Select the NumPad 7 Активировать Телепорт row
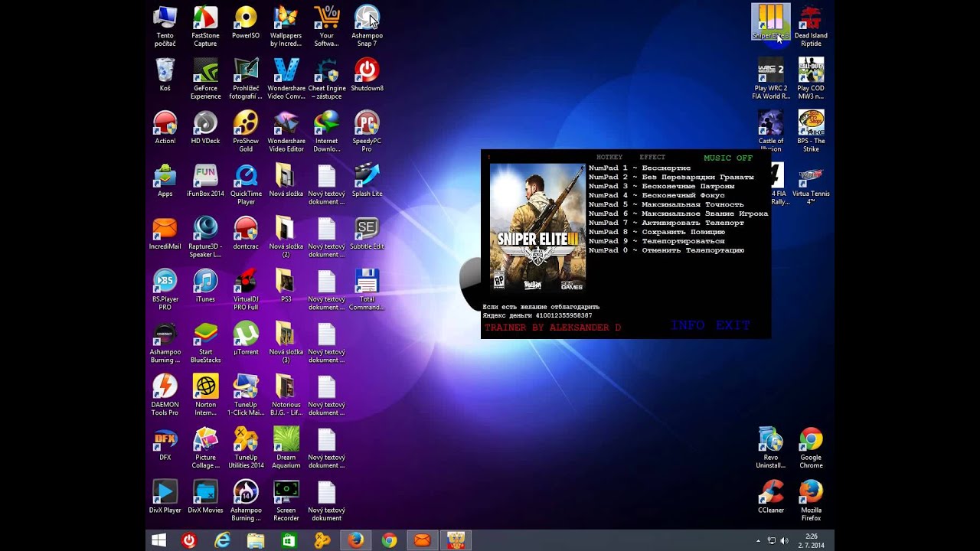The width and height of the screenshot is (980, 551). point(666,223)
